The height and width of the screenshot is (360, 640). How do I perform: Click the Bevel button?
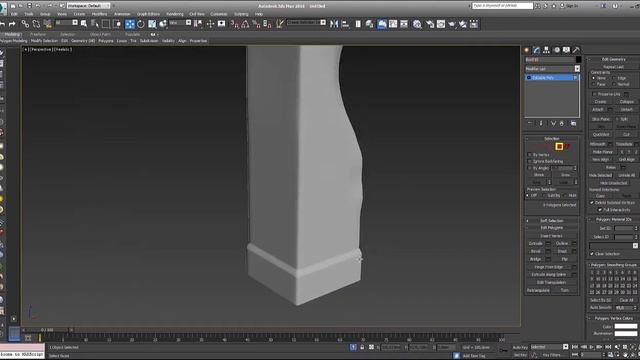click(536, 251)
